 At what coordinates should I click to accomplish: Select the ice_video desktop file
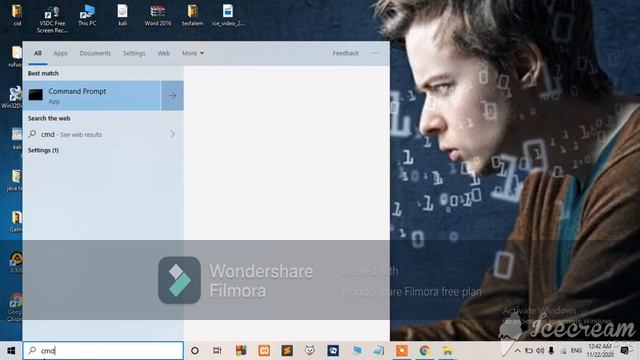coord(228,16)
